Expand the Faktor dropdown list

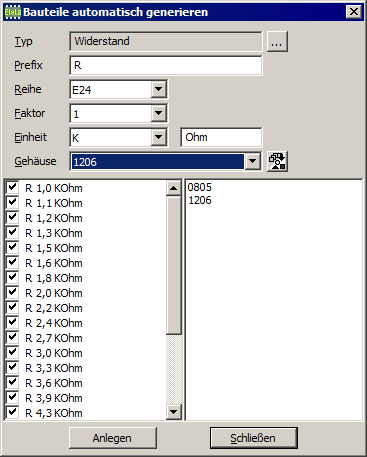point(159,114)
